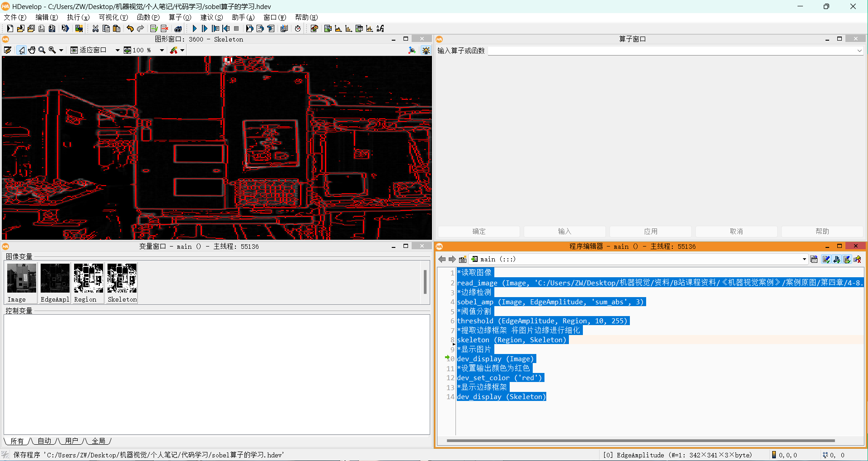Toggle the light bulb icon in graphics window
The height and width of the screenshot is (461, 868).
click(426, 50)
